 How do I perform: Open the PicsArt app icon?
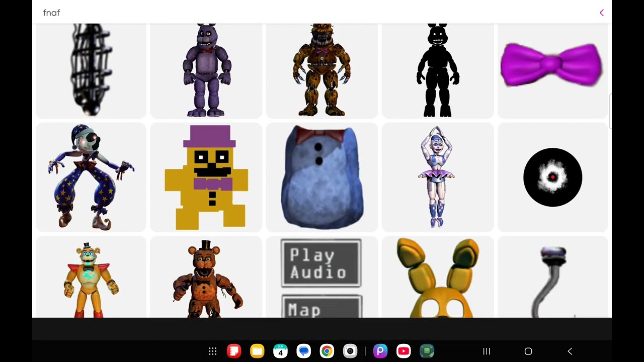[380, 351]
